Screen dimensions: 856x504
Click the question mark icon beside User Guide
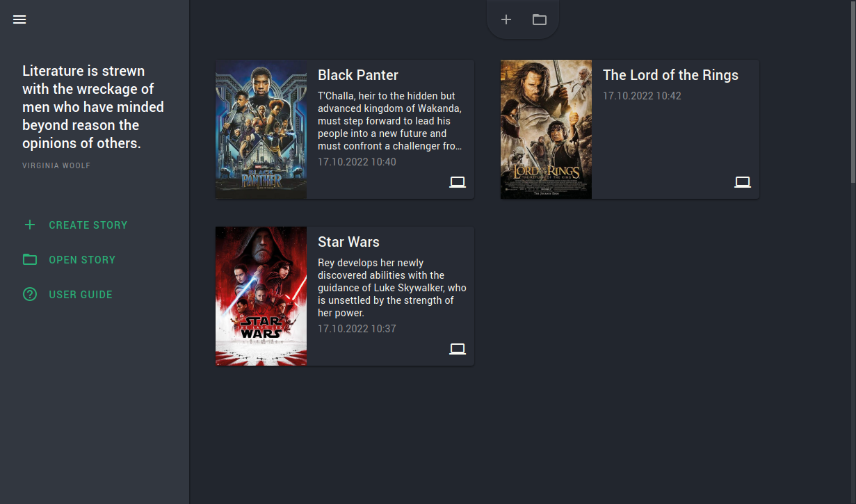[30, 294]
